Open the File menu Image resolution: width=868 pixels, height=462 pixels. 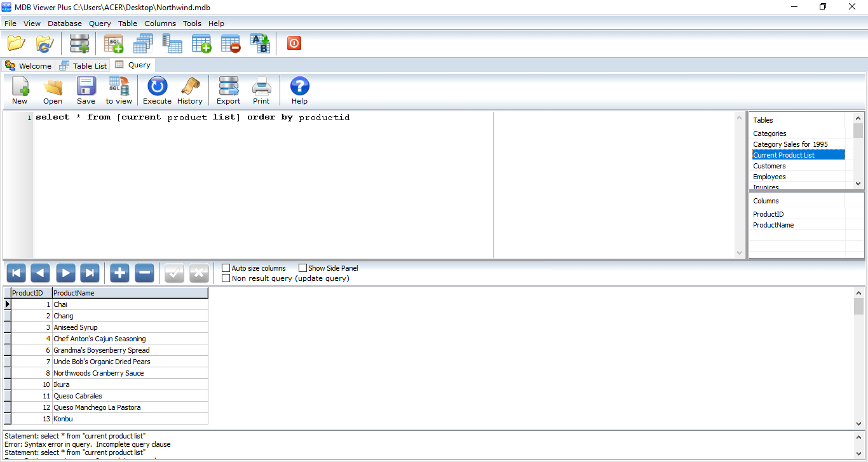point(10,24)
